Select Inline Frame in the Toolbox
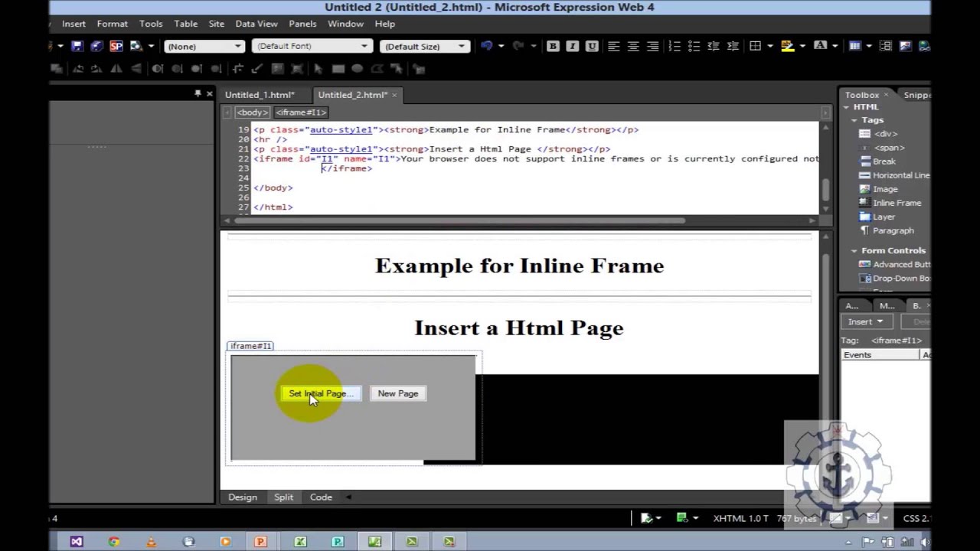The image size is (980, 551). tap(890, 203)
